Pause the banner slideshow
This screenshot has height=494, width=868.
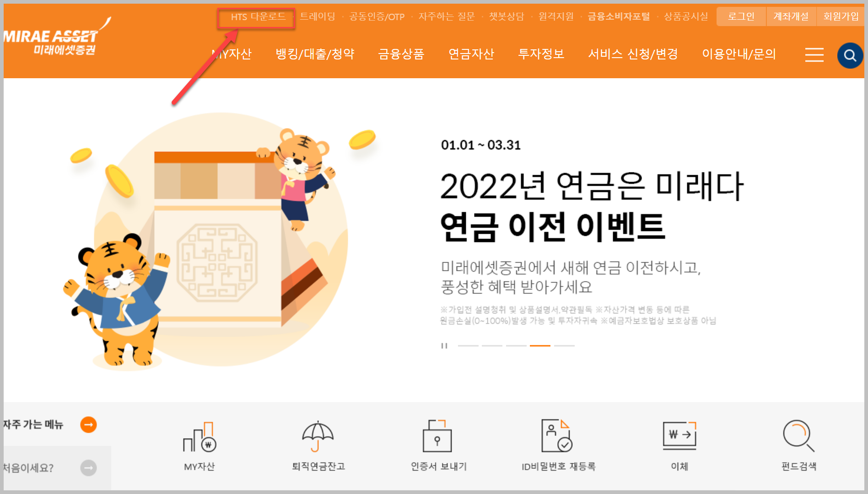[x=444, y=346]
